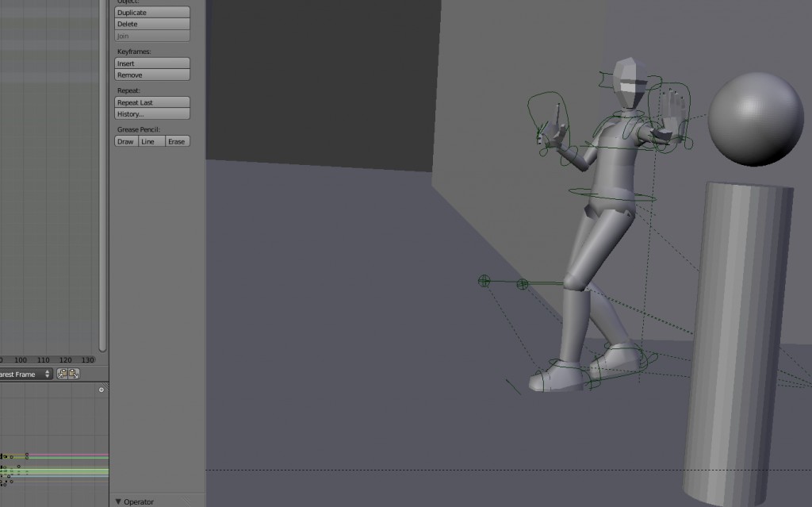Image resolution: width=812 pixels, height=507 pixels.
Task: Click Delete under the Object section
Action: pos(151,24)
